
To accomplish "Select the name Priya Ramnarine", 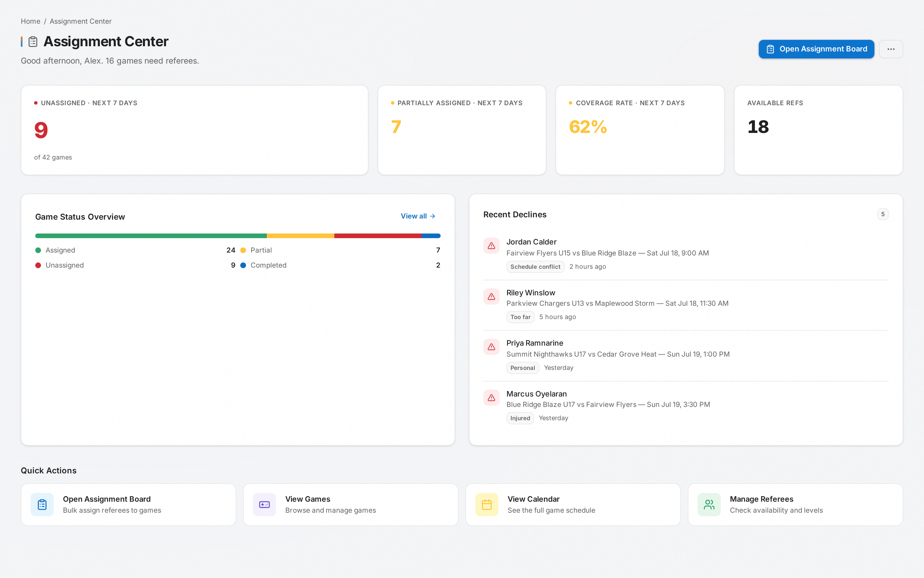I will (534, 343).
